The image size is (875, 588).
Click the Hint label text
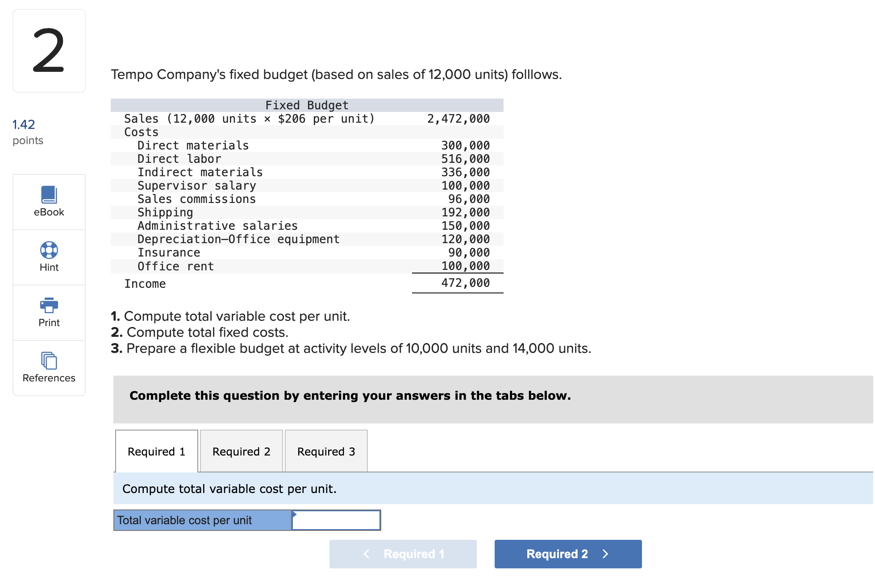tap(49, 268)
